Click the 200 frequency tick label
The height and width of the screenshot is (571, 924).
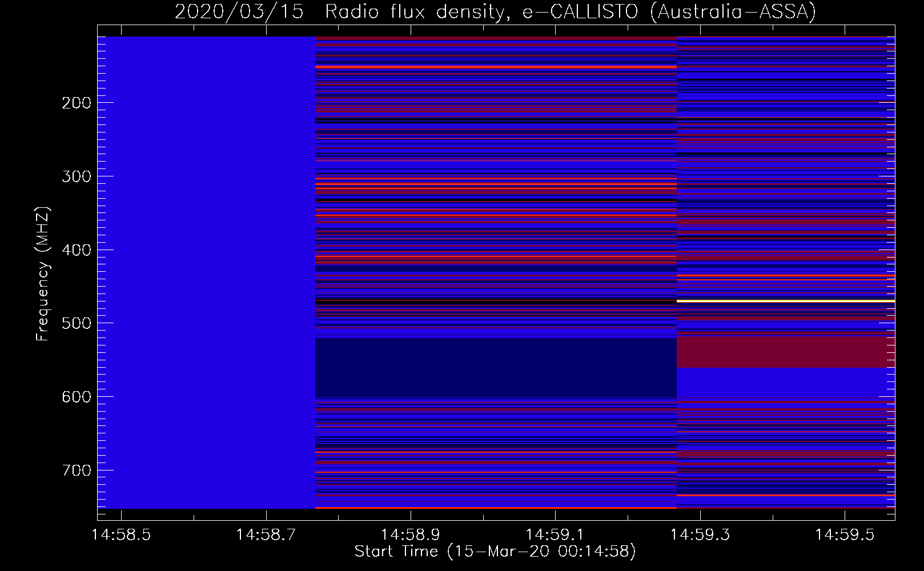77,103
